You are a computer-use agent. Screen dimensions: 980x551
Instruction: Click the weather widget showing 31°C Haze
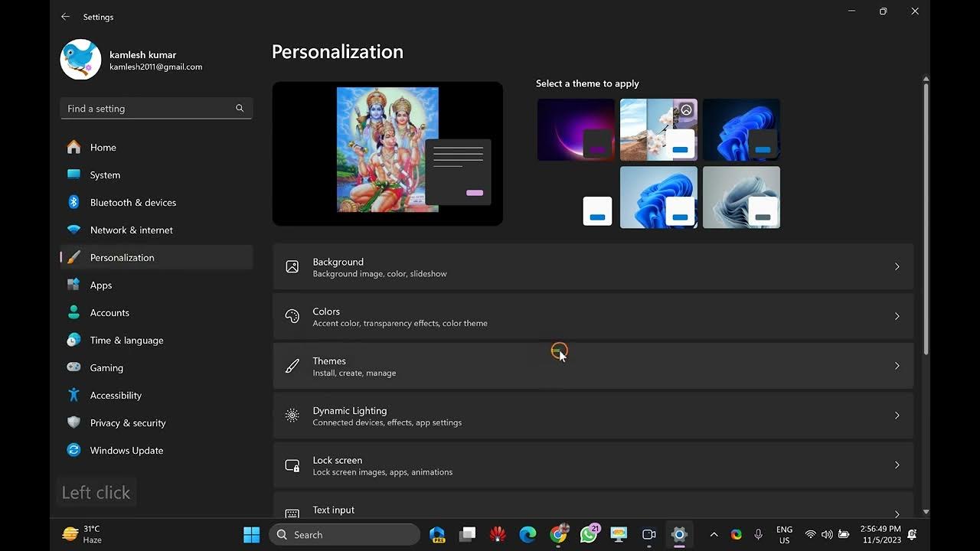point(83,534)
